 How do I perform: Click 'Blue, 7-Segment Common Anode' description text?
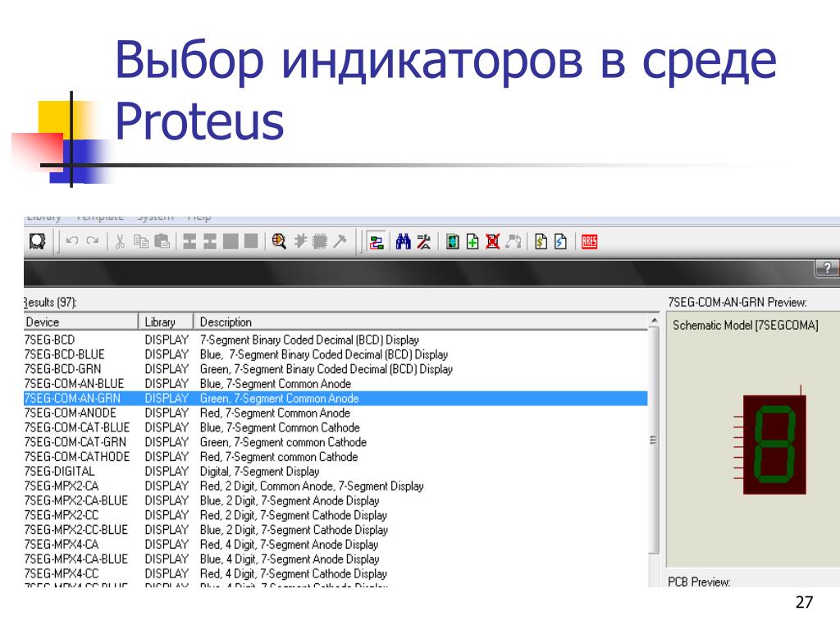point(276,384)
